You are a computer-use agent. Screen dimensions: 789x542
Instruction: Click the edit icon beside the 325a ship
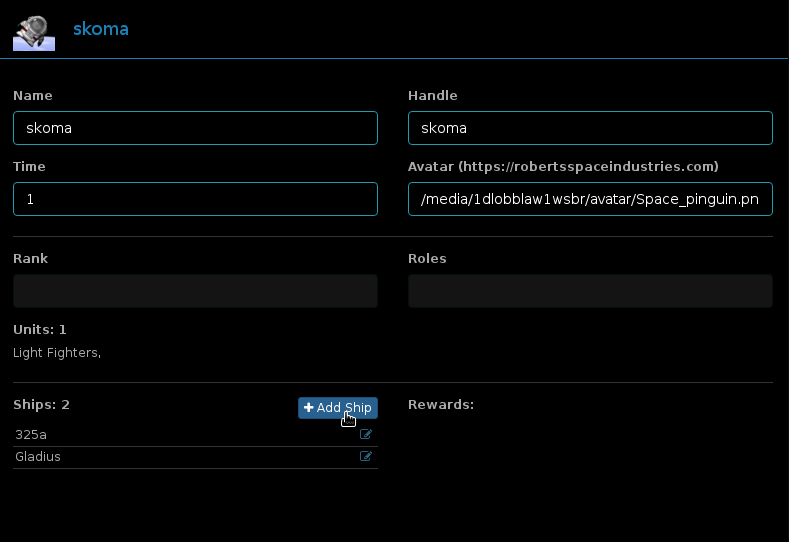[366, 435]
